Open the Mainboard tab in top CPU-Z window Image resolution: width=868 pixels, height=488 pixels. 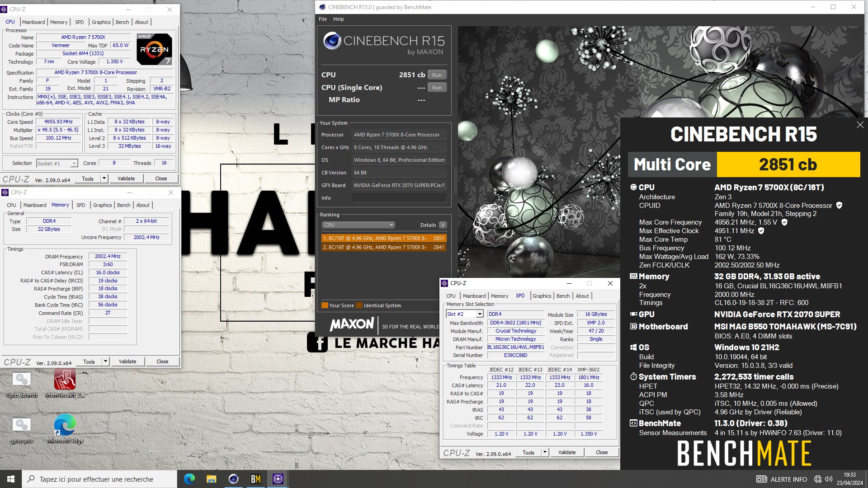[x=33, y=22]
